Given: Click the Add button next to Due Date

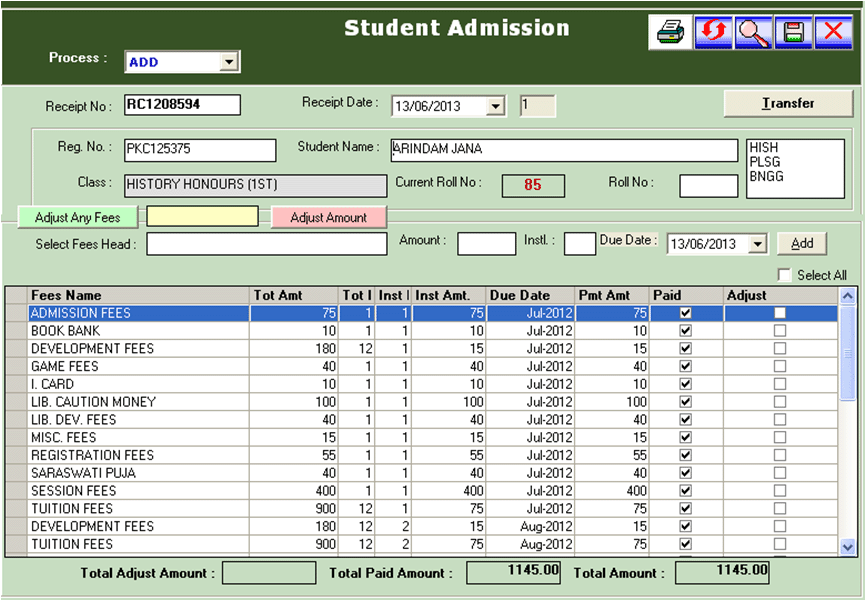Looking at the screenshot, I should tap(802, 243).
